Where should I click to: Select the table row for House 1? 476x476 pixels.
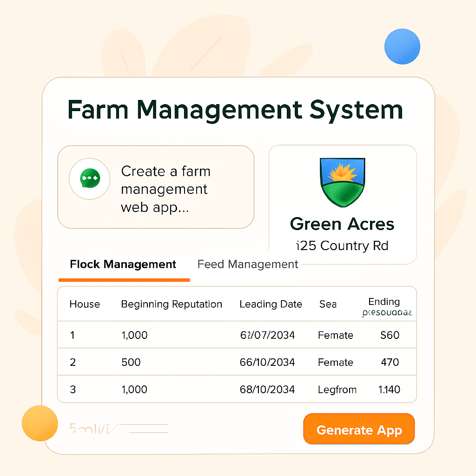click(x=237, y=335)
